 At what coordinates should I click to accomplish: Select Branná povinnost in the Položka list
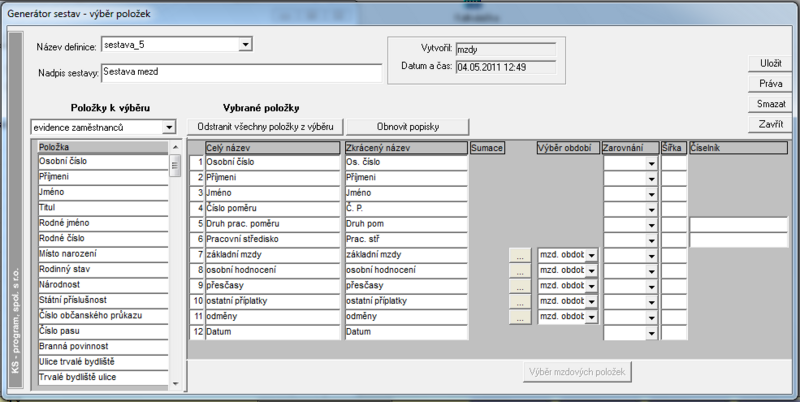click(103, 346)
